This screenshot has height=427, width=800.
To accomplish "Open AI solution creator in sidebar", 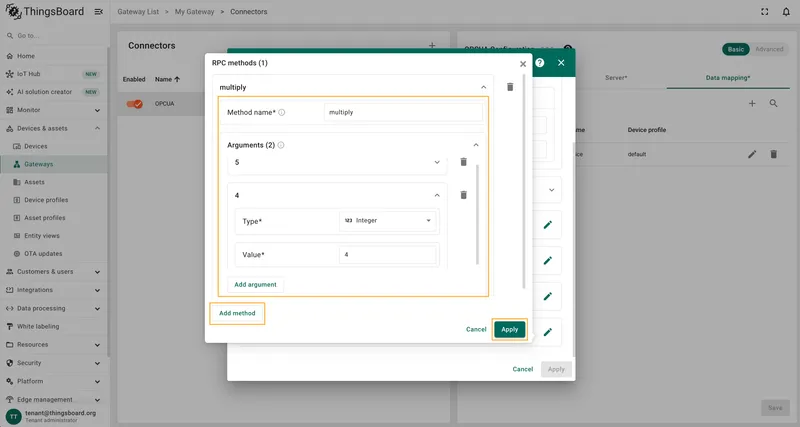I will (x=54, y=92).
